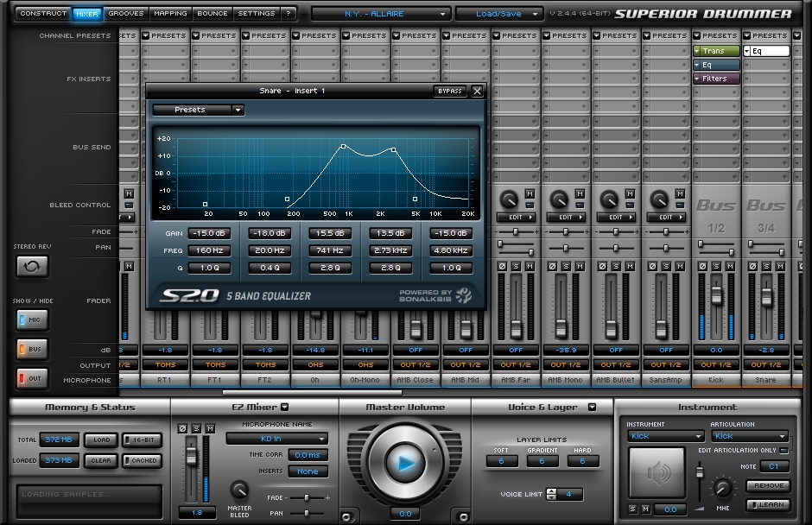Click the Instrument level vertical slider
The height and width of the screenshot is (525, 812).
700,472
